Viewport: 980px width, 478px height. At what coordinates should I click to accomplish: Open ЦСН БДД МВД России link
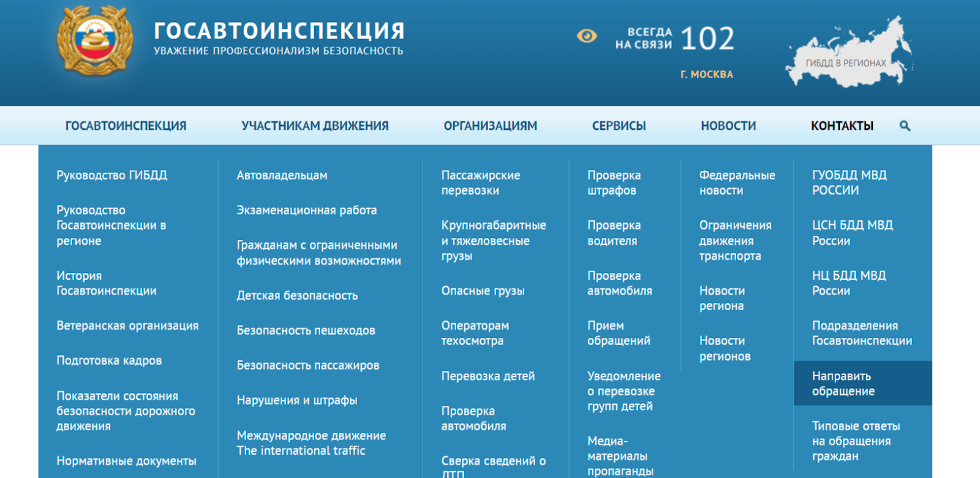click(853, 233)
